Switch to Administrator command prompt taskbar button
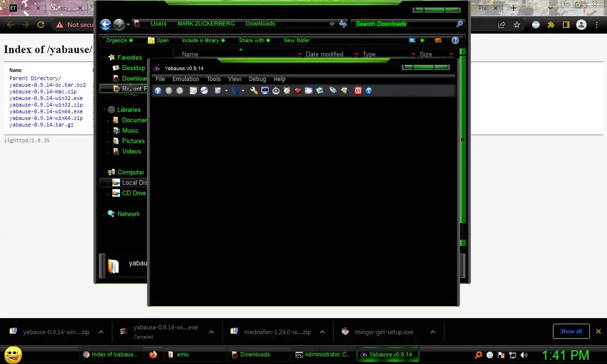The width and height of the screenshot is (607, 364). (x=323, y=354)
